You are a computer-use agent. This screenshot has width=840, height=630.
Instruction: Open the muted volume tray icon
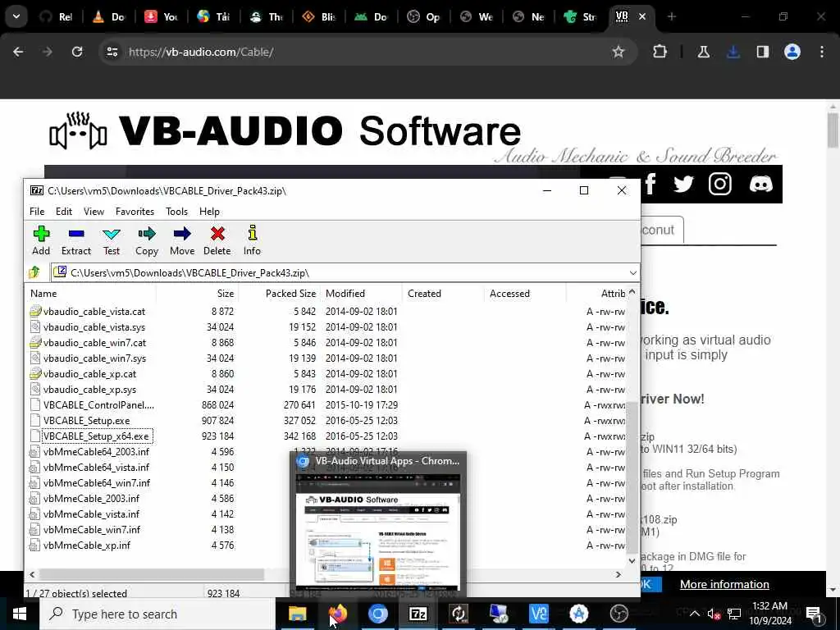coord(713,614)
